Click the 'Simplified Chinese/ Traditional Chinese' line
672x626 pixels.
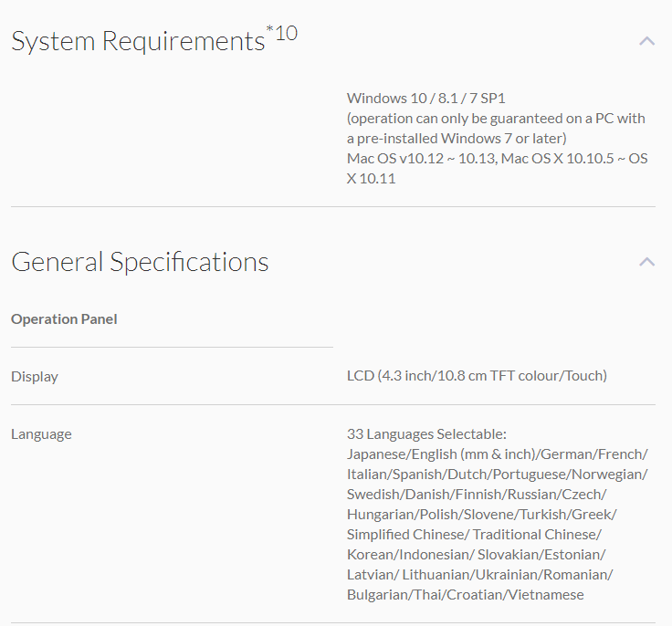point(474,535)
